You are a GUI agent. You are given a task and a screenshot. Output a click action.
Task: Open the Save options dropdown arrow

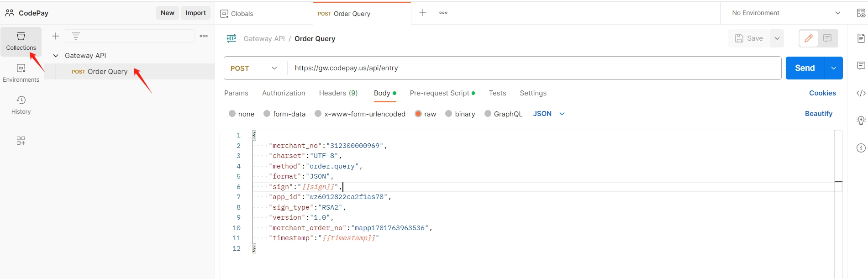(777, 38)
